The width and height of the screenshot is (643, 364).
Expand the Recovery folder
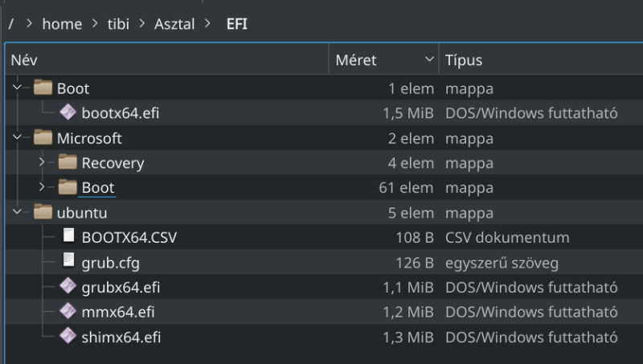point(42,162)
